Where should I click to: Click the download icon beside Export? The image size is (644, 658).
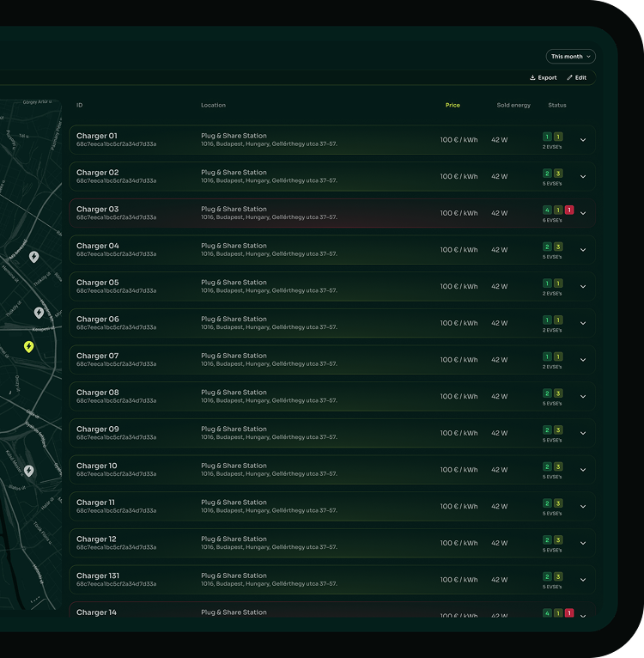click(532, 77)
